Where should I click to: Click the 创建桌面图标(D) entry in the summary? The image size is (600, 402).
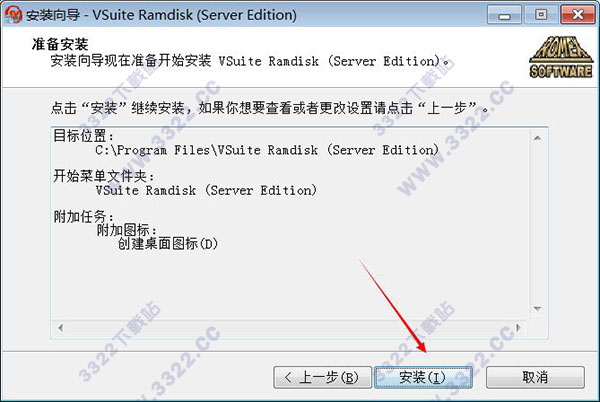[x=168, y=244]
